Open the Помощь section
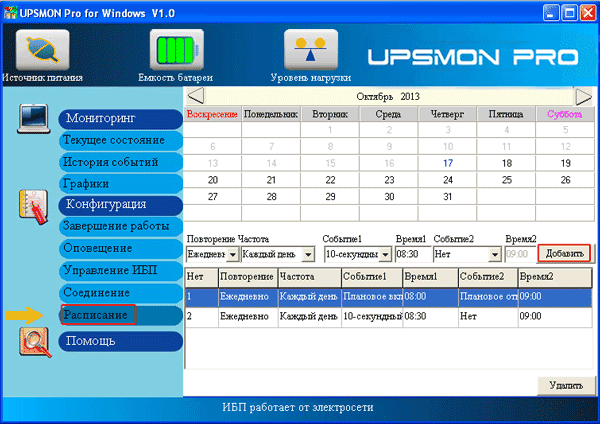The height and width of the screenshot is (424, 600). [121, 341]
